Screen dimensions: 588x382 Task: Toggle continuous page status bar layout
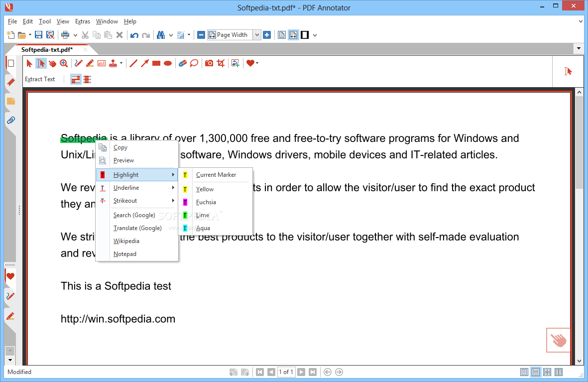pos(536,372)
